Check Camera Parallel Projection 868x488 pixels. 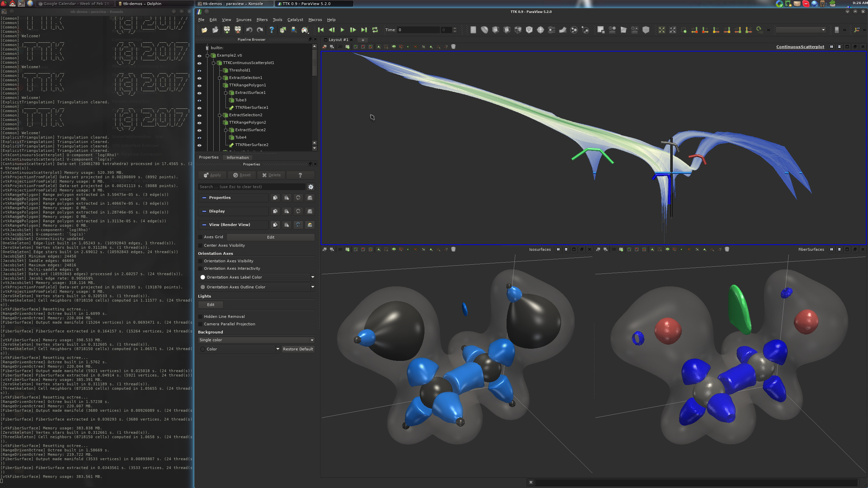tap(200, 324)
